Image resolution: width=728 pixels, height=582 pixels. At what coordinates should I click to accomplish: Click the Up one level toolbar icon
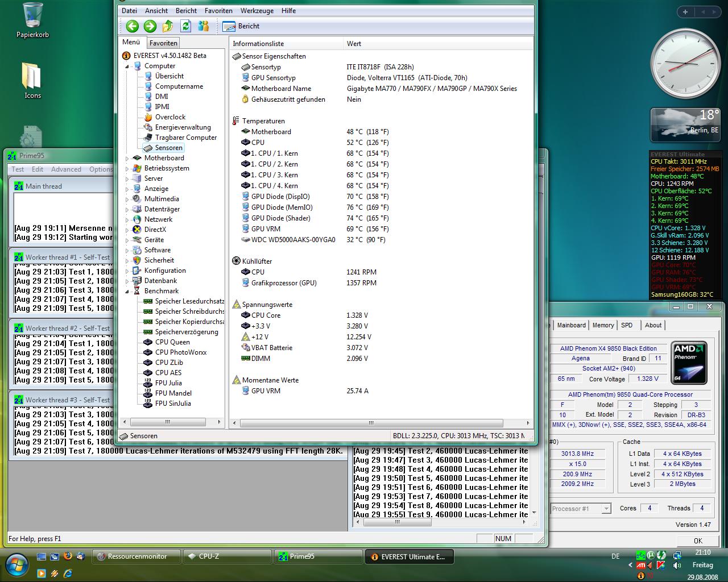(168, 26)
